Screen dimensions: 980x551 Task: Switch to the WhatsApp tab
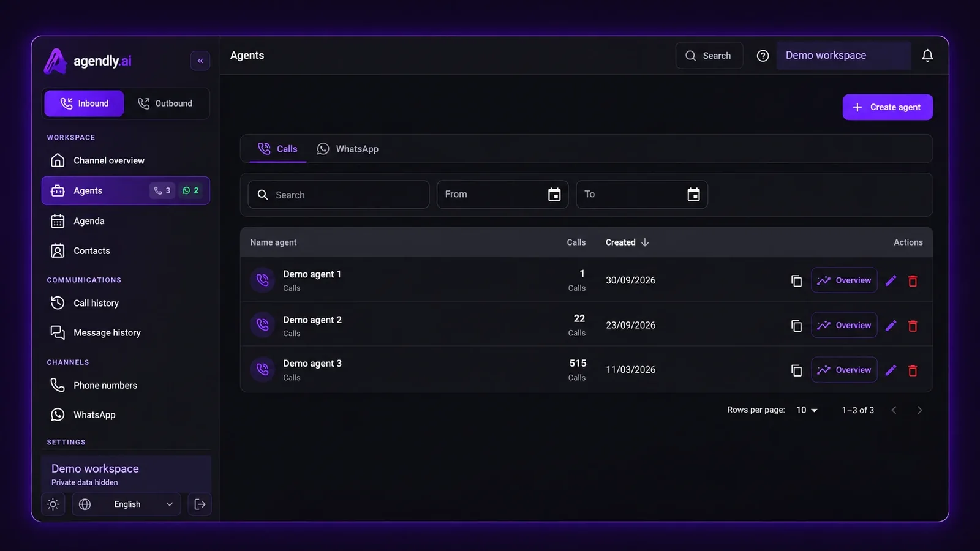348,149
